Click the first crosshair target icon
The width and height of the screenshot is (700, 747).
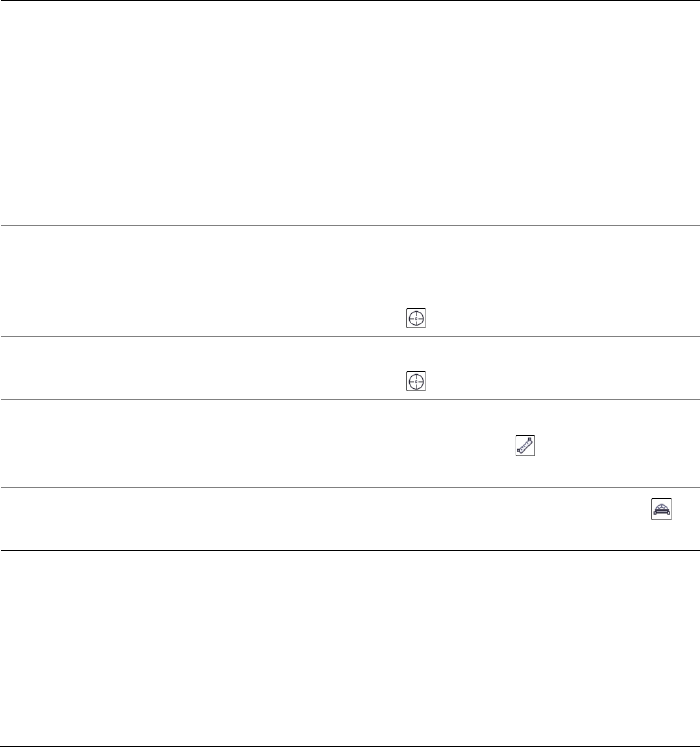(x=416, y=320)
